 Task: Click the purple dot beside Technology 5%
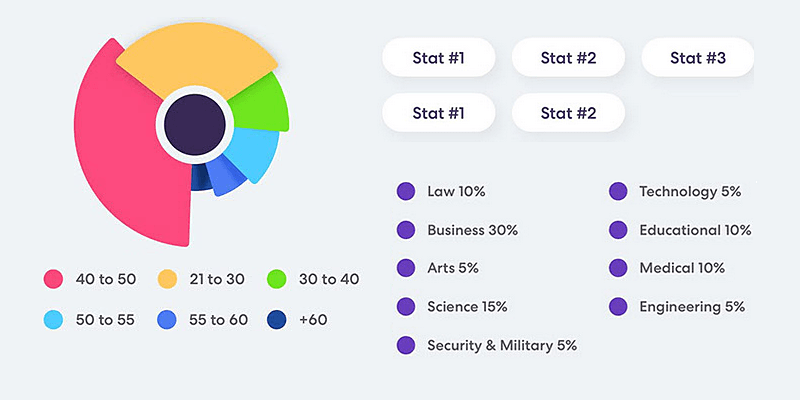point(618,192)
